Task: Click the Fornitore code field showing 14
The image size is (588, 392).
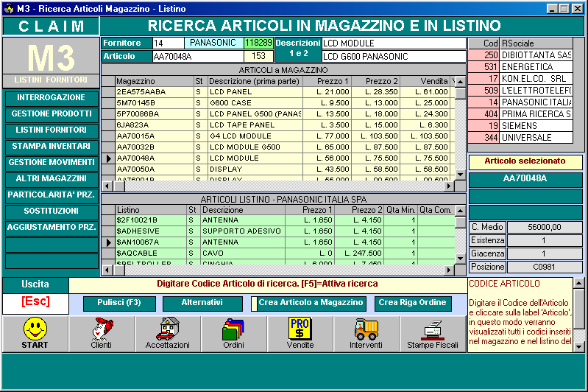Action: pos(168,43)
